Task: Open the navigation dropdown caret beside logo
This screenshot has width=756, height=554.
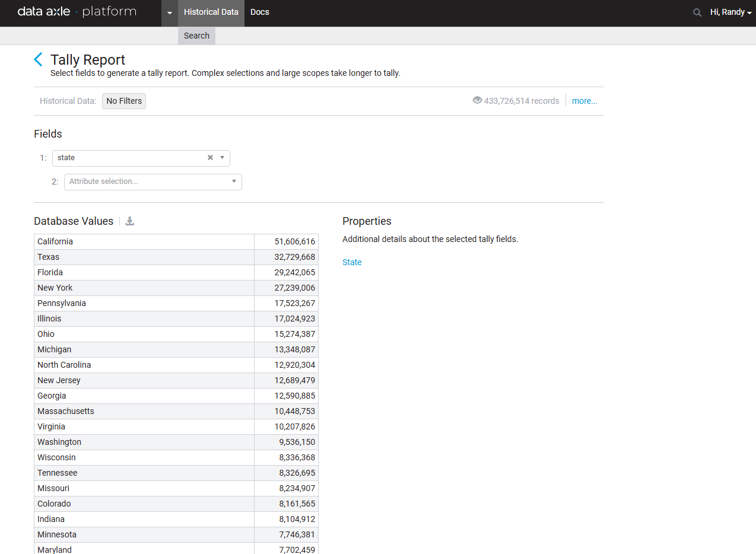Action: (x=170, y=13)
